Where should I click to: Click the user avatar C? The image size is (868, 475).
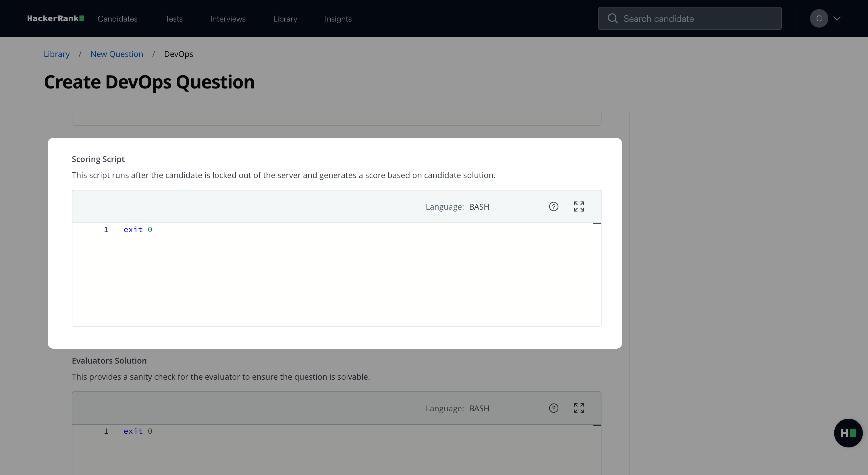[819, 19]
